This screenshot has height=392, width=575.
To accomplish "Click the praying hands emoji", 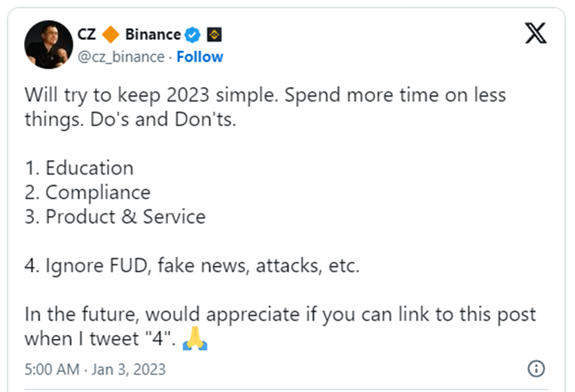I will point(195,339).
